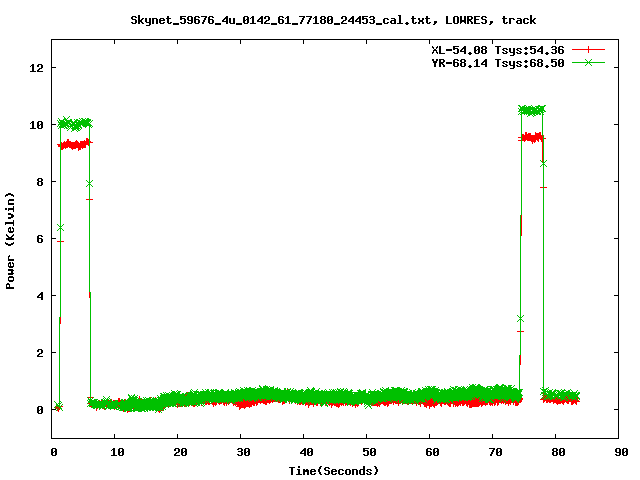Screen dimensions: 640x480
Task: Click the x-axis tick label '70'
Action: tap(495, 452)
